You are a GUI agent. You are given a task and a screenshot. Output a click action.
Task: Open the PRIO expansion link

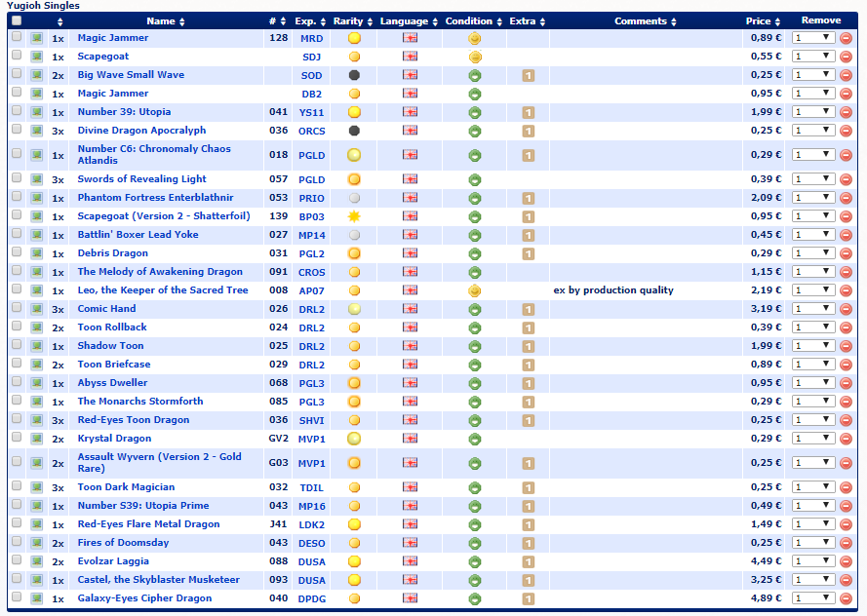point(312,198)
